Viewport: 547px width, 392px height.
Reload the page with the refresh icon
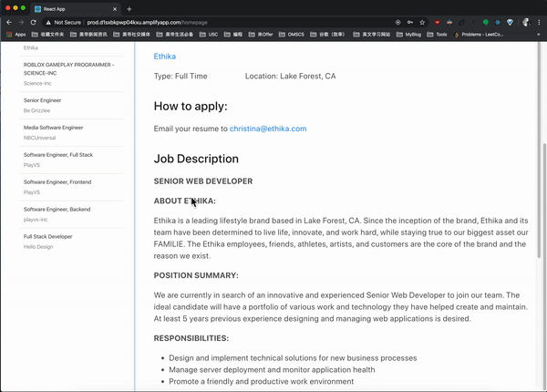tap(33, 22)
